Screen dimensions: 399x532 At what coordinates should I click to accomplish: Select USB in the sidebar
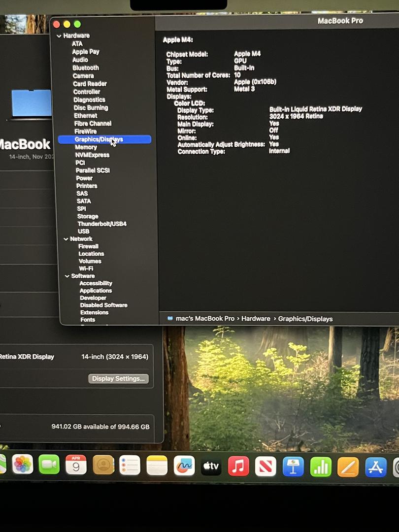[x=83, y=232]
